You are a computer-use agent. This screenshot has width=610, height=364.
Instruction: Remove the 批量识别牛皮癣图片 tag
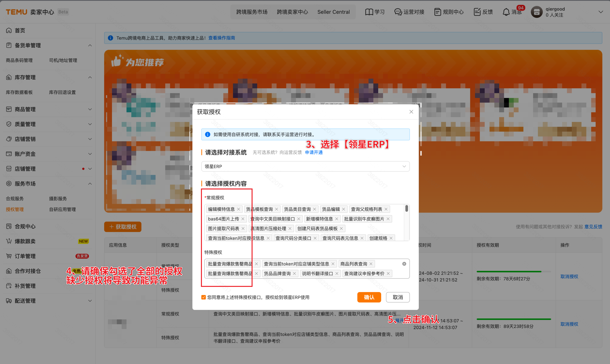[x=388, y=219]
